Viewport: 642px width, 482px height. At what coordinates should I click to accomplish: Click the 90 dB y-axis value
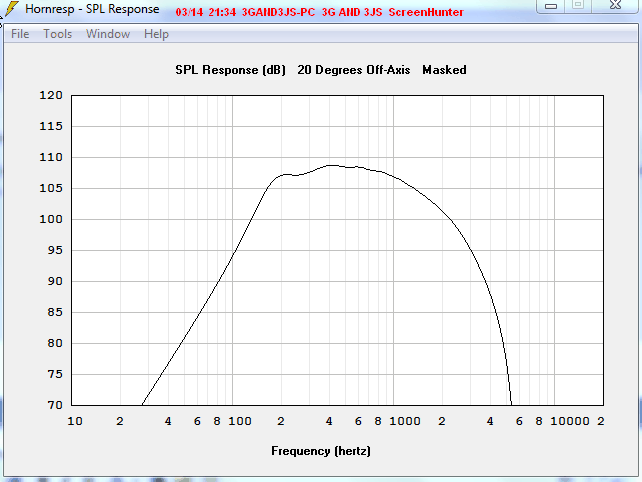click(x=55, y=281)
